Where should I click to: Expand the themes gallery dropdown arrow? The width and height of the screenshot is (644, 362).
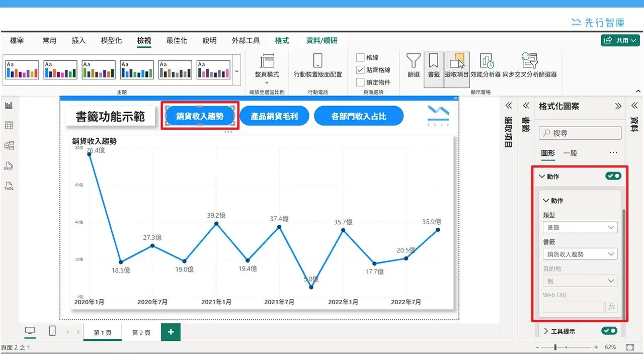237,71
